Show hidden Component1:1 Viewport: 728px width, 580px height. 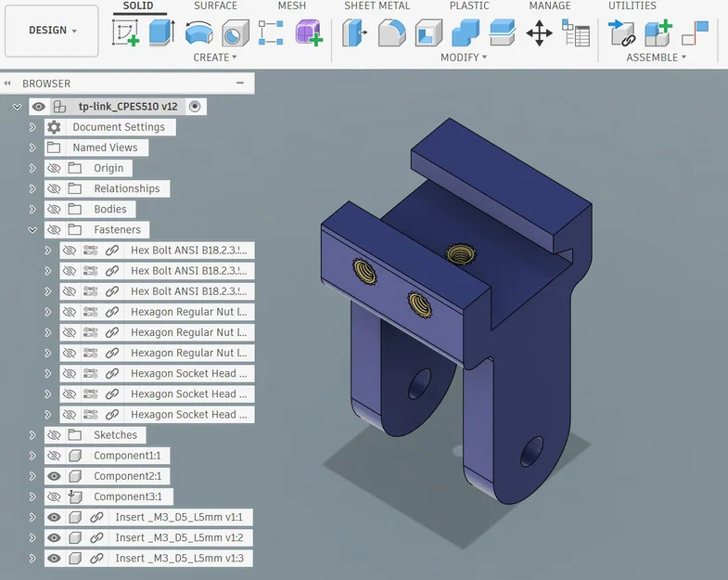[54, 456]
